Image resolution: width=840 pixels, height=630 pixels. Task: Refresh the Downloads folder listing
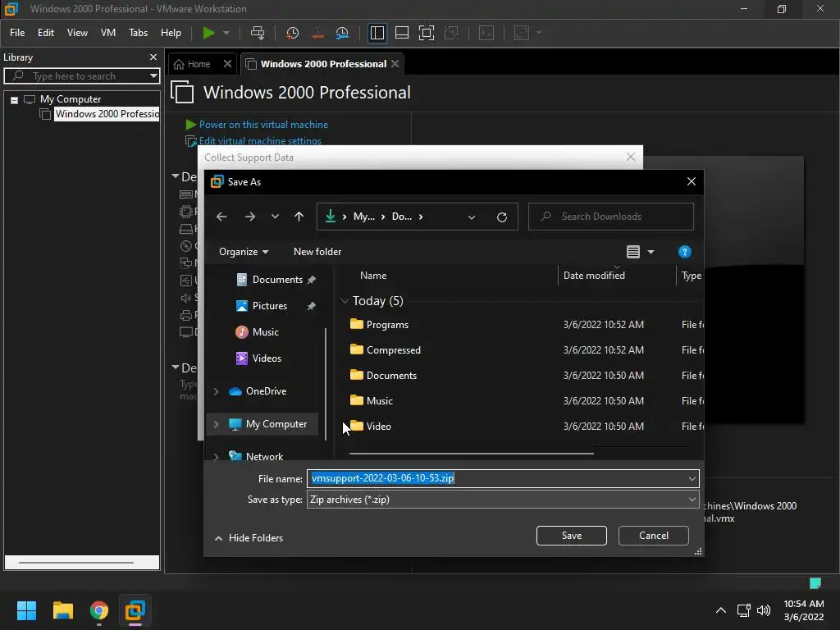click(502, 217)
